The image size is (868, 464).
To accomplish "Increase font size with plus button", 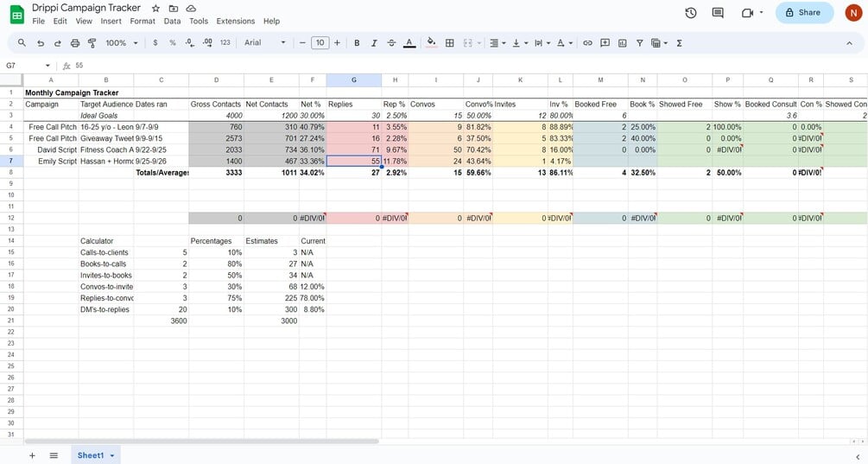I will (x=337, y=42).
